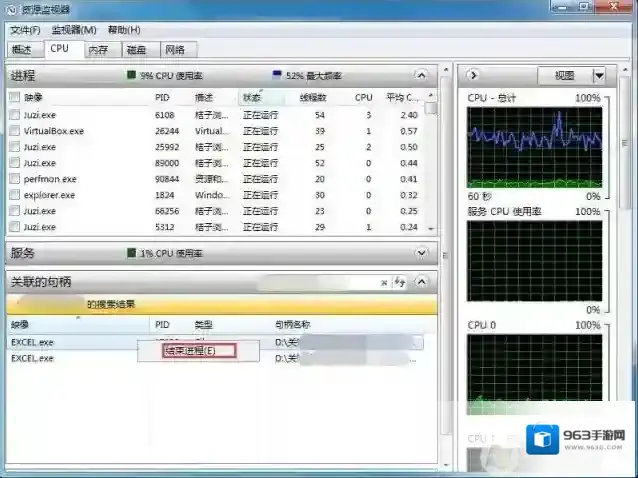Collapse the 进程 section chevron
The width and height of the screenshot is (638, 478).
pyautogui.click(x=421, y=75)
